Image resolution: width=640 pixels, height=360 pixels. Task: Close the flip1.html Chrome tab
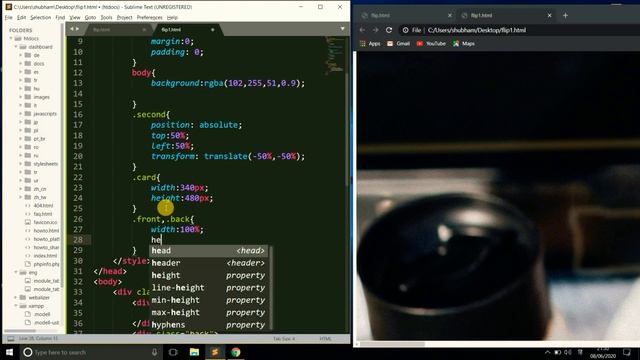tap(549, 16)
